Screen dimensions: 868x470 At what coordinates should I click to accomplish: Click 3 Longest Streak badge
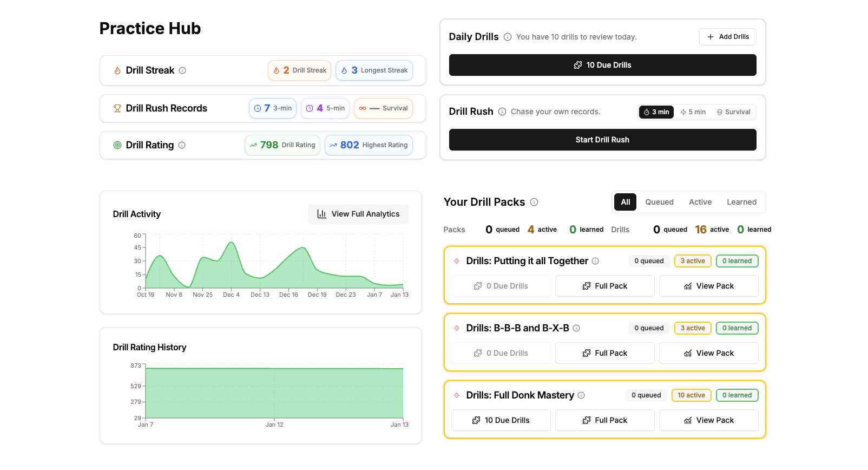click(x=374, y=70)
